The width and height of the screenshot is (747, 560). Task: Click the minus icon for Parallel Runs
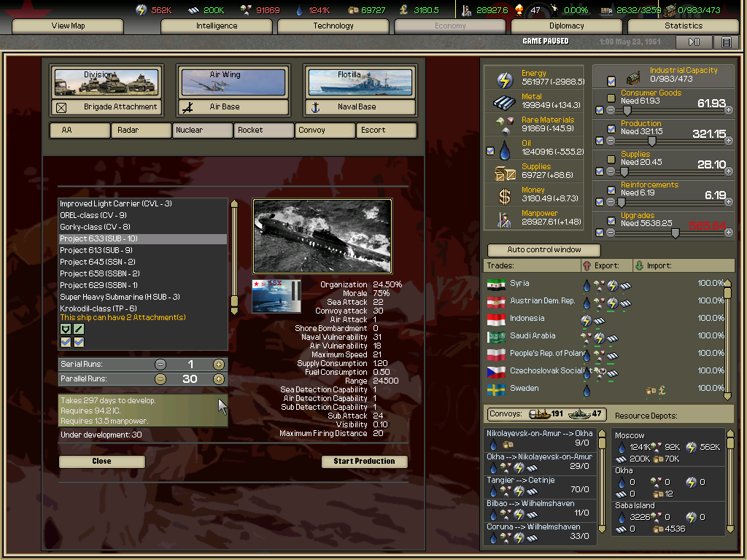160,379
